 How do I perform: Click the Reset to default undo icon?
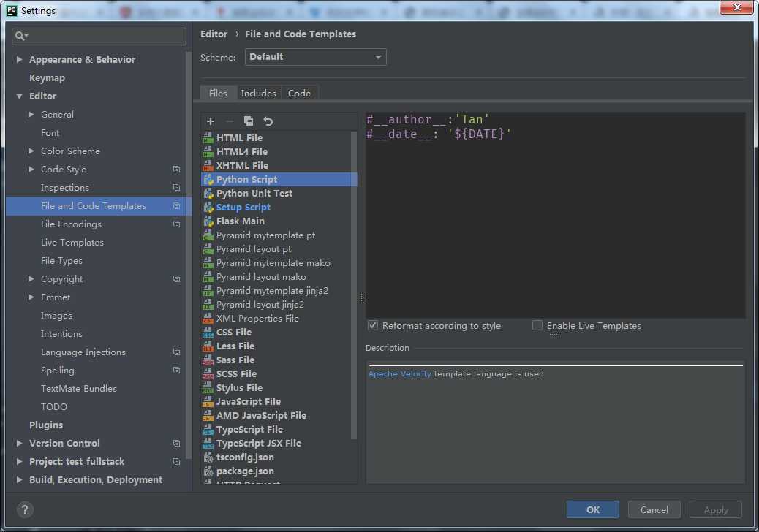268,121
